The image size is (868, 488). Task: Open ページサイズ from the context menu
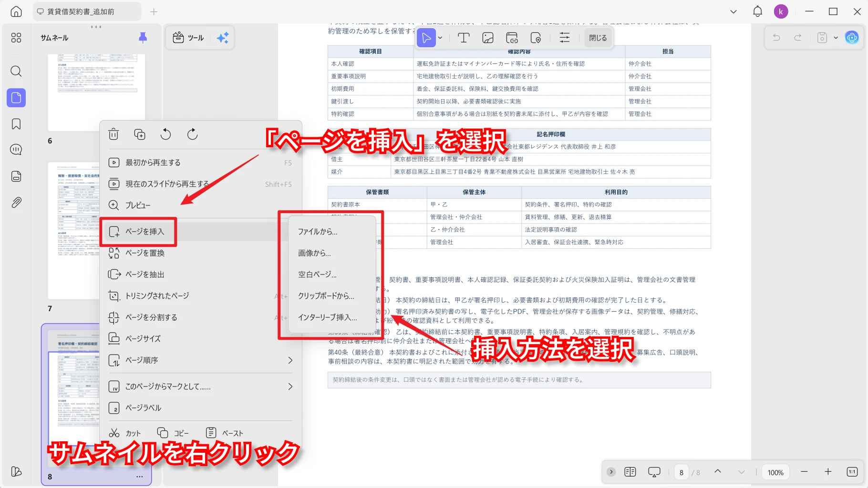pos(200,339)
